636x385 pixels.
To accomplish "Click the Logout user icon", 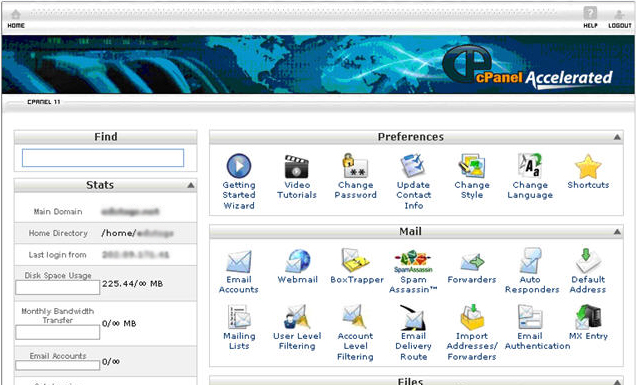I will tap(619, 15).
